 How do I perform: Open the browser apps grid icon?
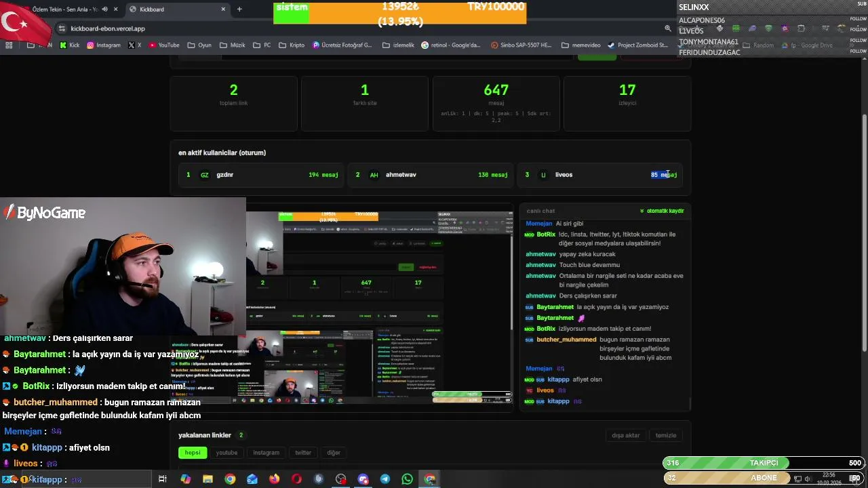point(9,45)
